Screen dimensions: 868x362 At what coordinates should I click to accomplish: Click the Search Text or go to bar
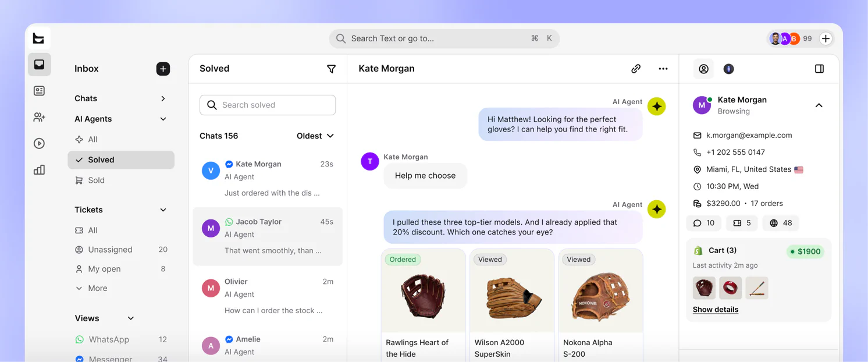coord(444,38)
